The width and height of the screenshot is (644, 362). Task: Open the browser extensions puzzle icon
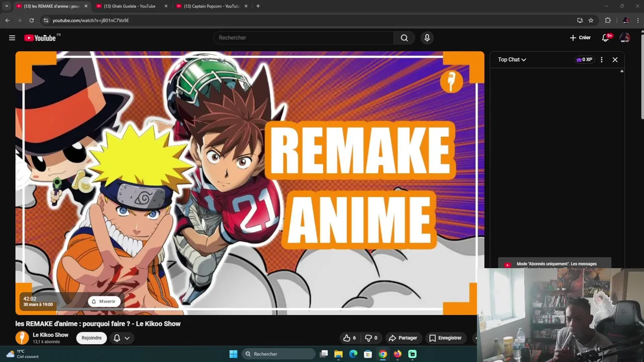608,20
